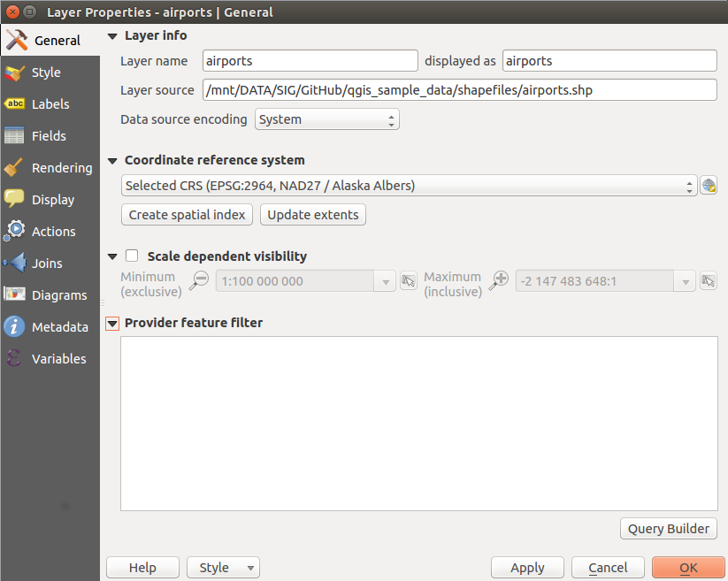Viewport: 728px width, 581px height.
Task: Collapse the Layer info section
Action: (111, 35)
